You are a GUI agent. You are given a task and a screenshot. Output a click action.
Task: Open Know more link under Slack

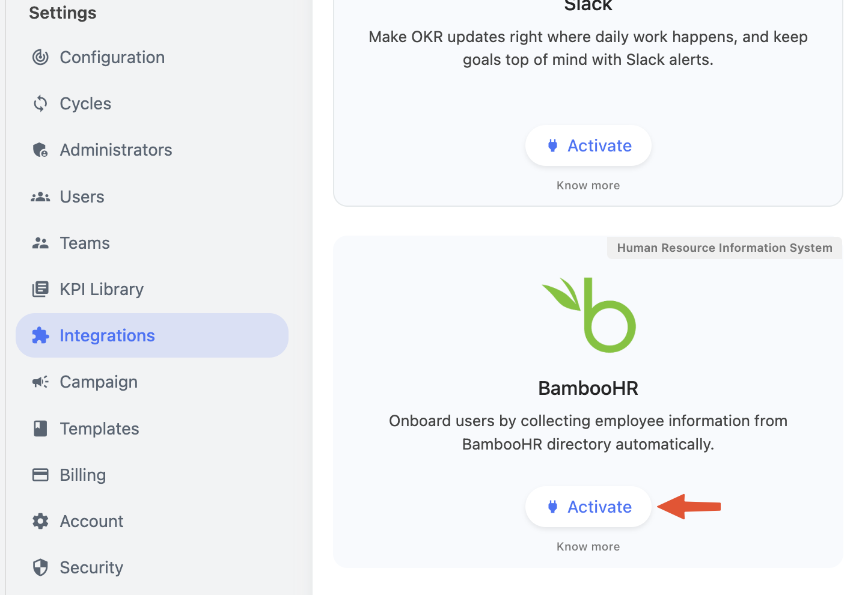[x=588, y=185]
